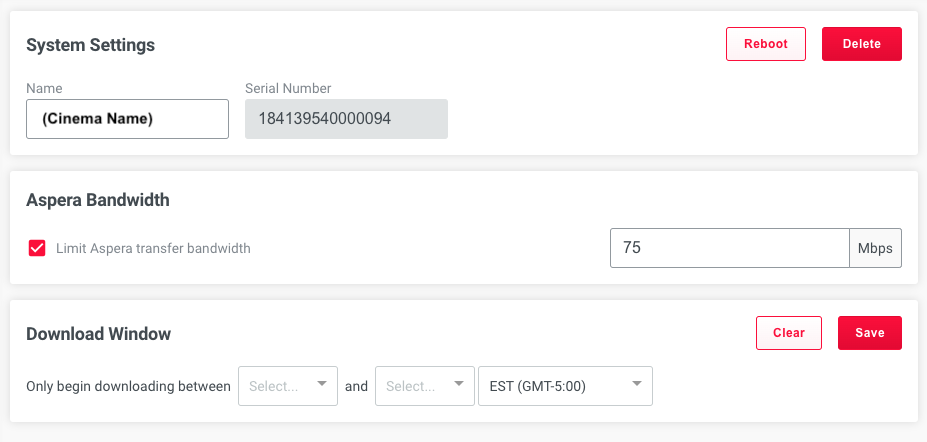The height and width of the screenshot is (442, 927).
Task: Save the download window settings
Action: pos(870,333)
